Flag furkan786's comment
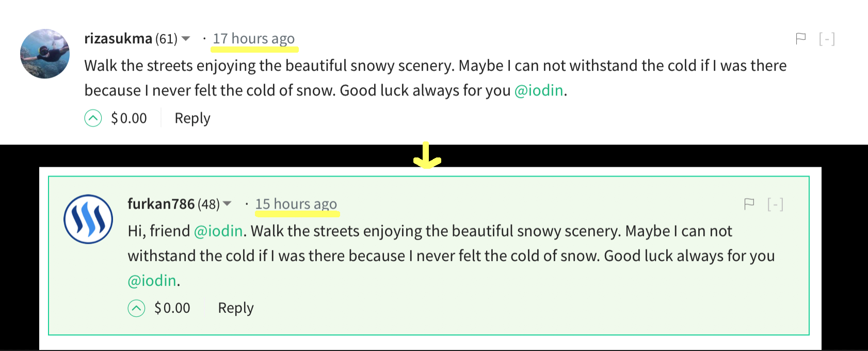Image resolution: width=868 pixels, height=351 pixels. 749,204
